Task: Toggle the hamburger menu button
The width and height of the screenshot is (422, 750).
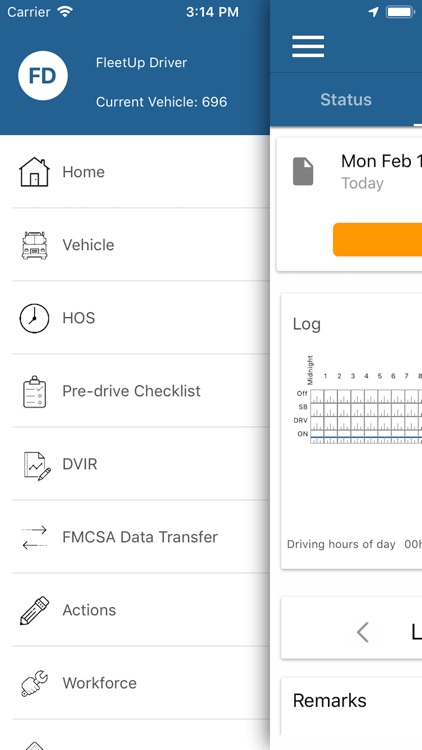Action: click(x=308, y=46)
